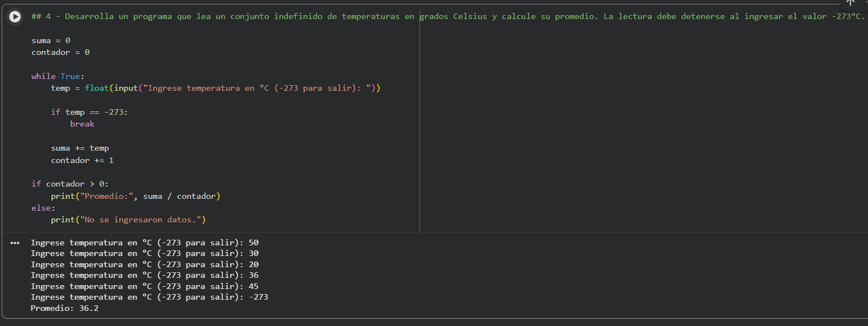Click the 'contador += 1' line
868x326 pixels.
point(82,160)
